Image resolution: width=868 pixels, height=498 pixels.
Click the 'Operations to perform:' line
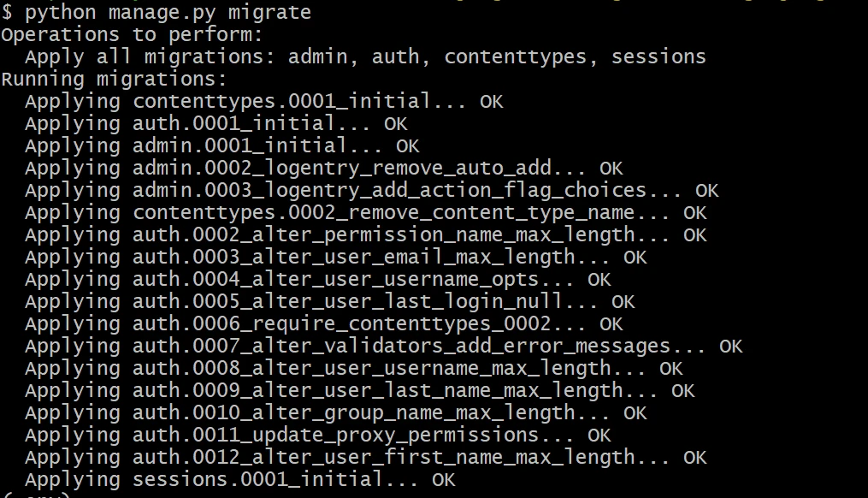pyautogui.click(x=132, y=35)
